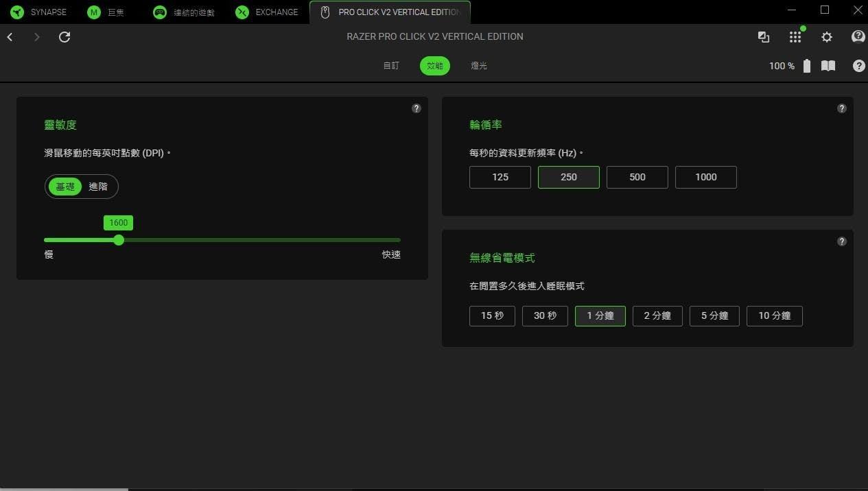Select 基礎 sensitivity mode
Screen dimensions: 868x491
(65, 187)
